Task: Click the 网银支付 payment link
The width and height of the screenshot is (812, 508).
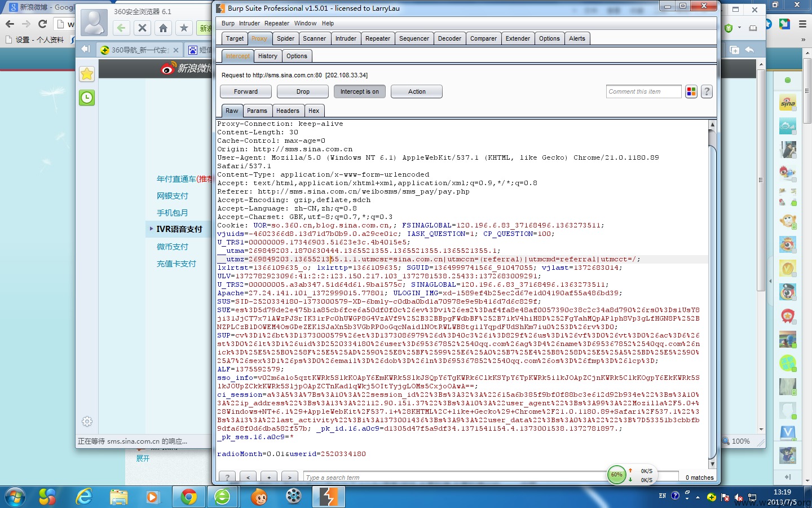Action: click(172, 196)
